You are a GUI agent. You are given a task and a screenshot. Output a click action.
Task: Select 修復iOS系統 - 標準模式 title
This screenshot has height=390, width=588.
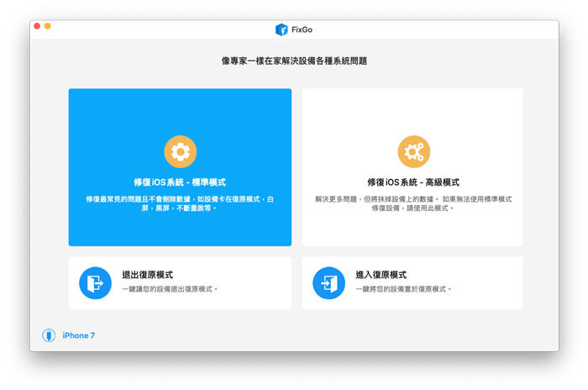point(180,182)
